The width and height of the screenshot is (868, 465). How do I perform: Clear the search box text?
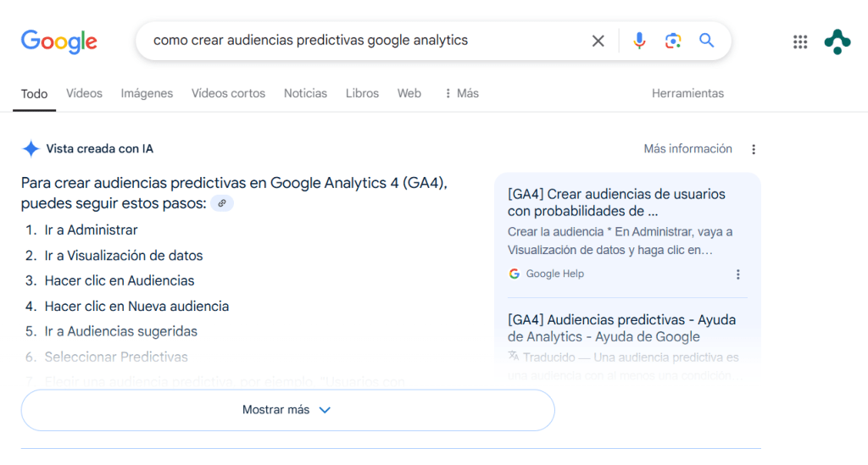tap(598, 41)
